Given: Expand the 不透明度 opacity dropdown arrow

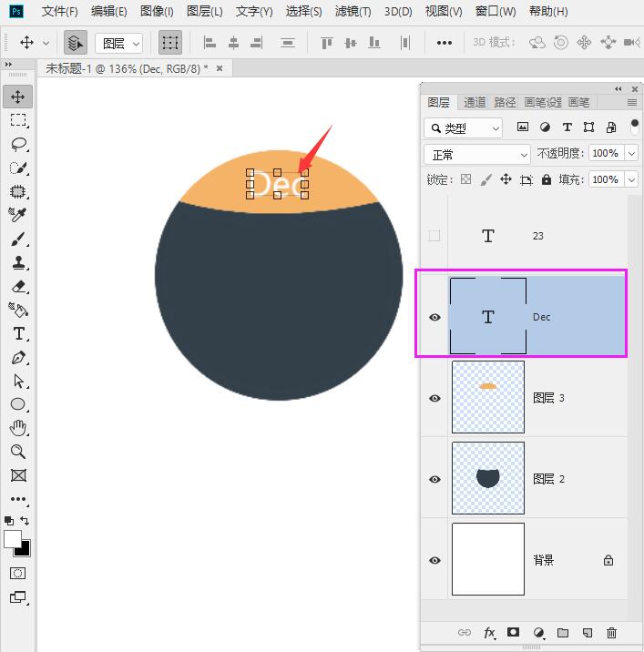Looking at the screenshot, I should [631, 154].
